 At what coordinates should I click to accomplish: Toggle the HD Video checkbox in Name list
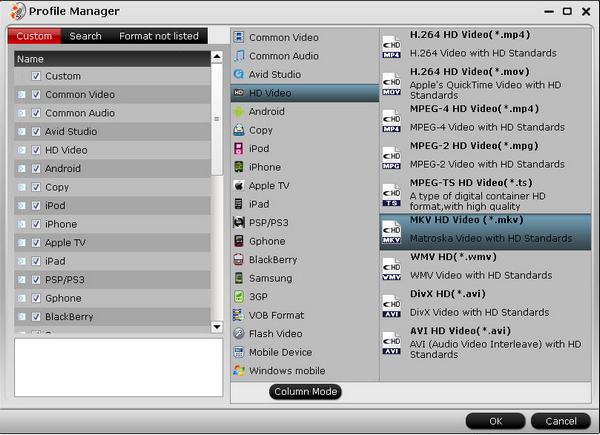coord(36,150)
